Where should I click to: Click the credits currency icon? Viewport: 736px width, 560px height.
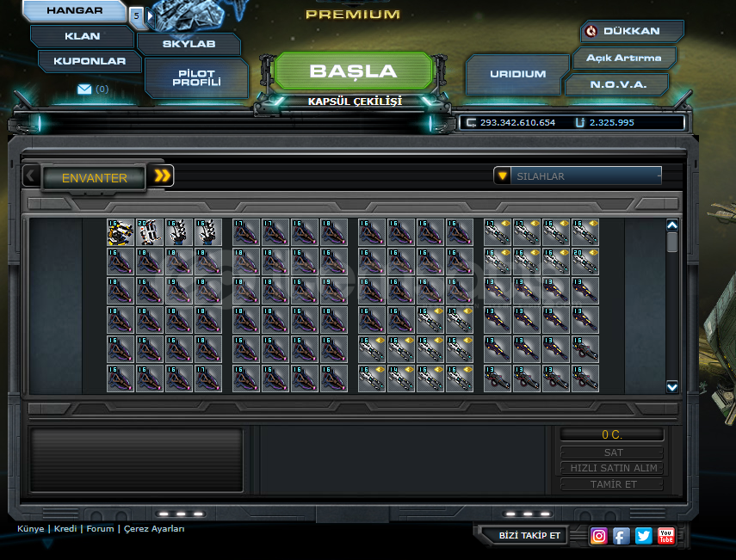point(470,123)
